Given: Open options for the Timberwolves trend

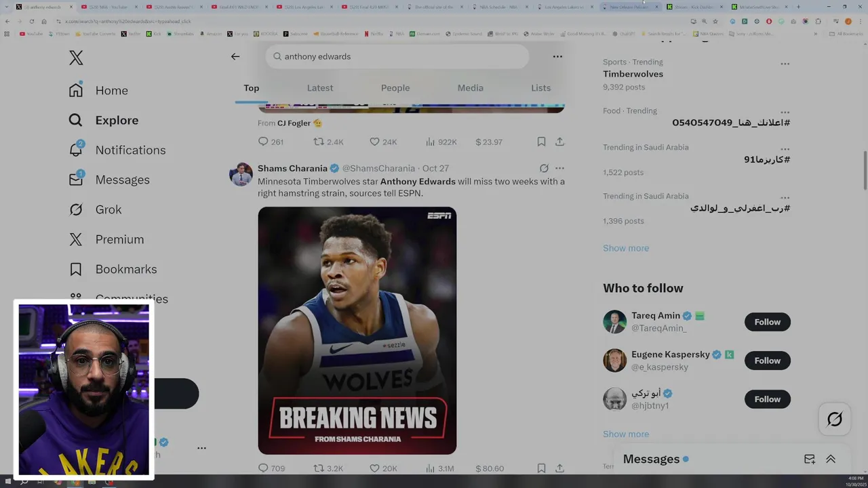Looking at the screenshot, I should tap(785, 64).
